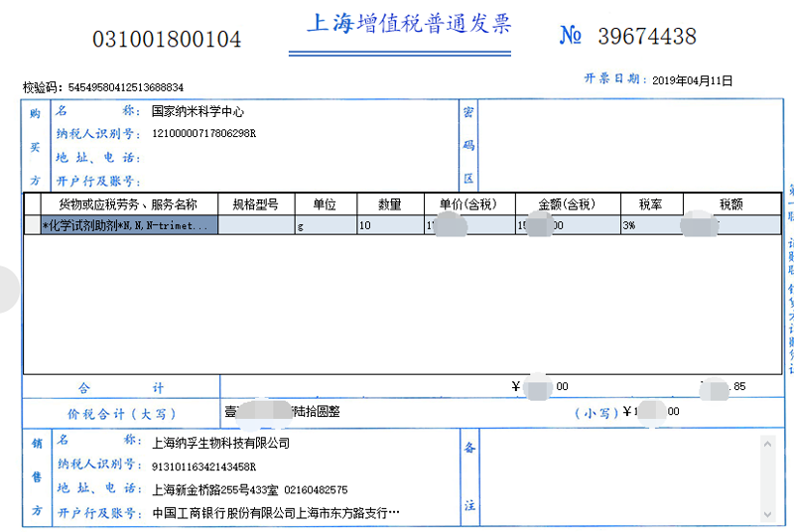Click the 数量 column header
This screenshot has height=532, width=794.
(x=390, y=204)
